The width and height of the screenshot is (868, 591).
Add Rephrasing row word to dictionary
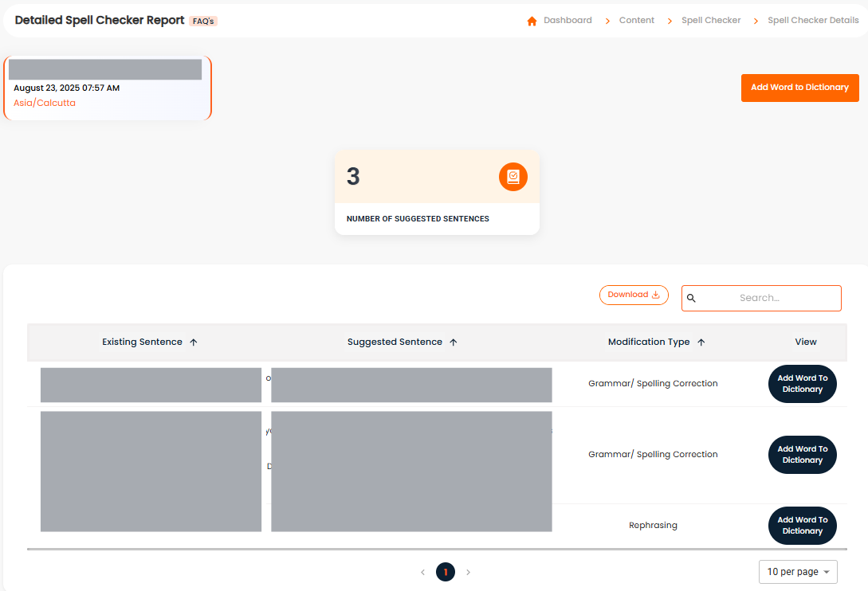click(x=802, y=526)
